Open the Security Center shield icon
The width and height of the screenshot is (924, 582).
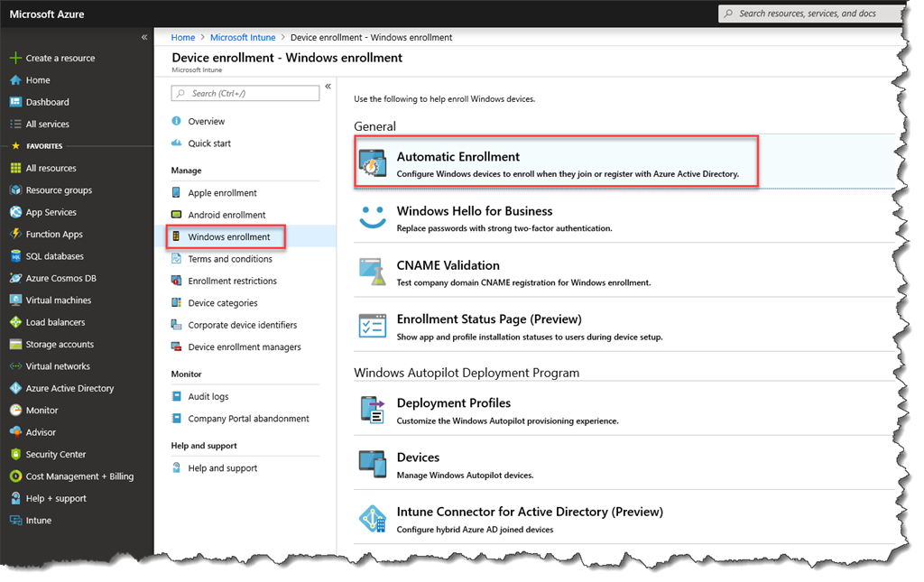click(16, 454)
